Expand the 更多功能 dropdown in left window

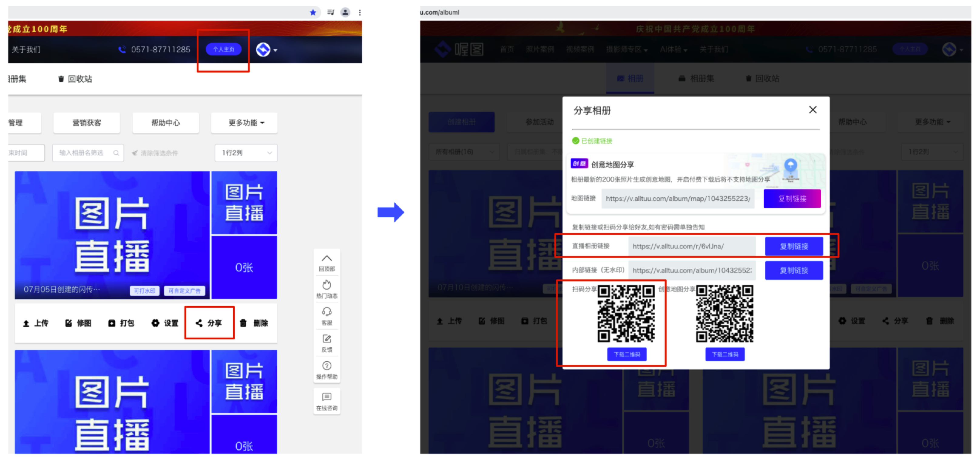point(244,123)
